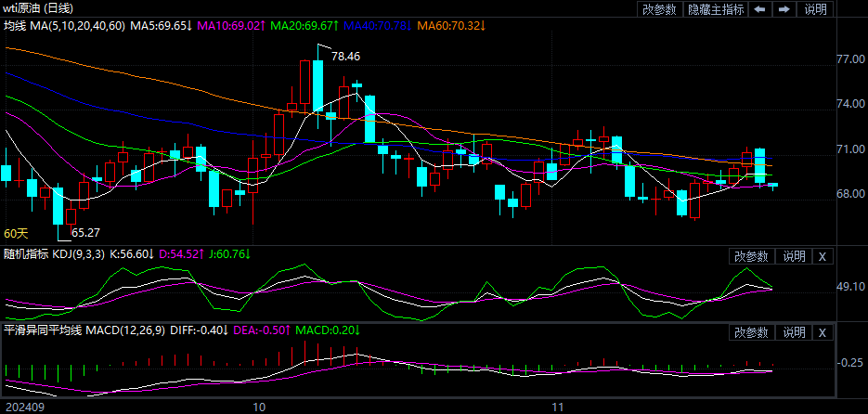Close the KDJ indicator panel
This screenshot has width=868, height=414.
(823, 256)
